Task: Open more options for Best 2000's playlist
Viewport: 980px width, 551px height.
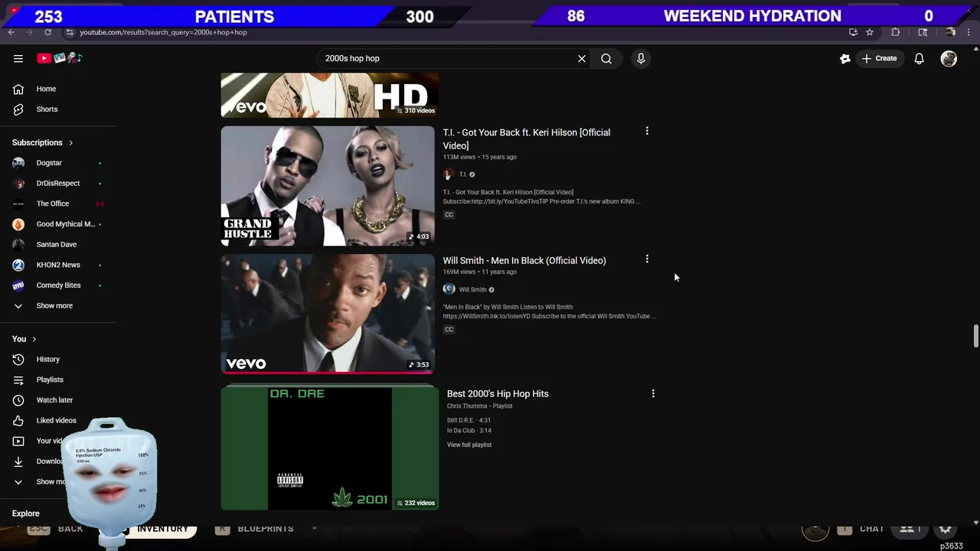Action: (x=653, y=393)
